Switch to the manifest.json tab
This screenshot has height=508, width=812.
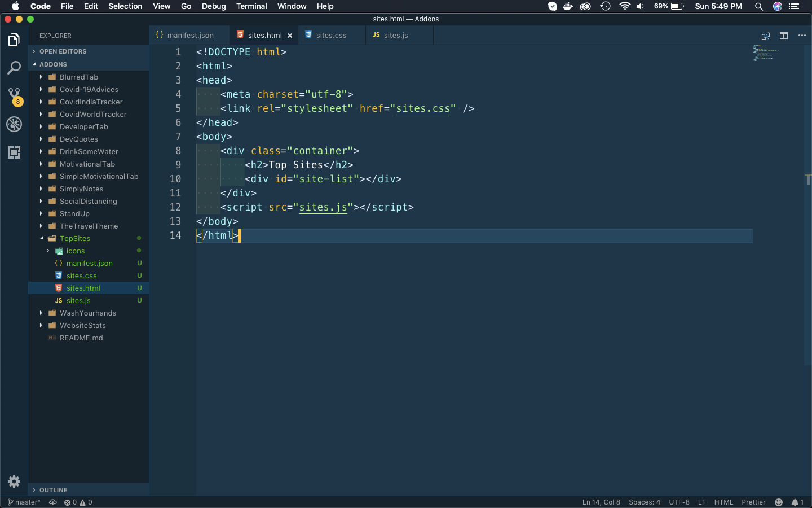(189, 35)
